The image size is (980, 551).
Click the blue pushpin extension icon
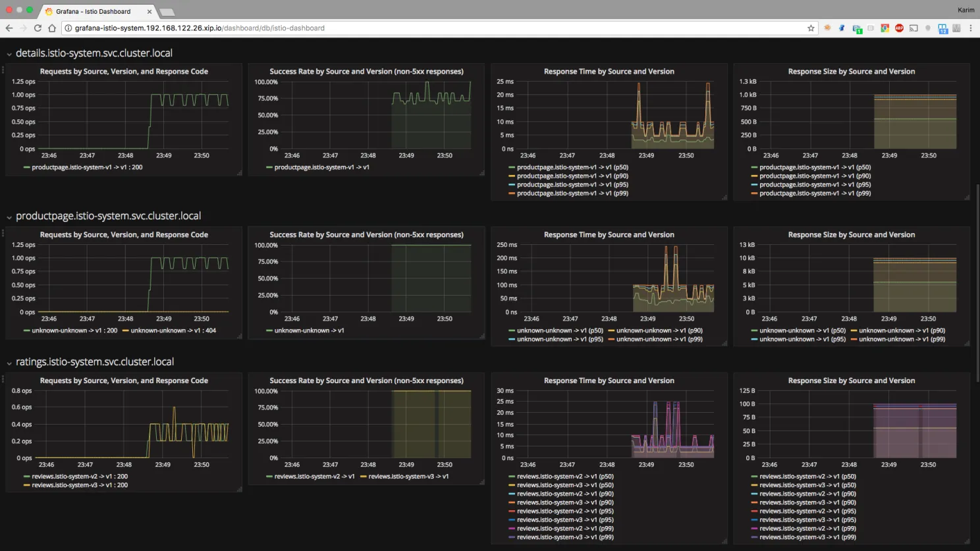pyautogui.click(x=842, y=28)
